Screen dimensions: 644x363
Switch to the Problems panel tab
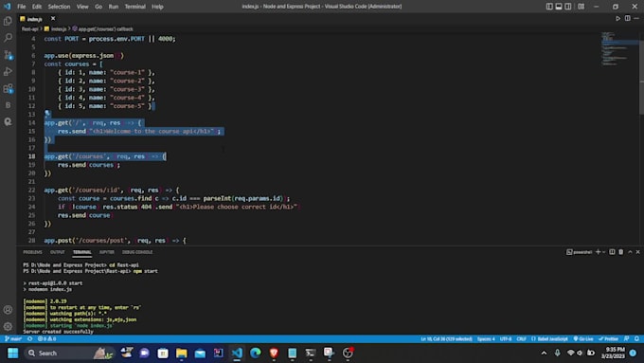point(32,252)
